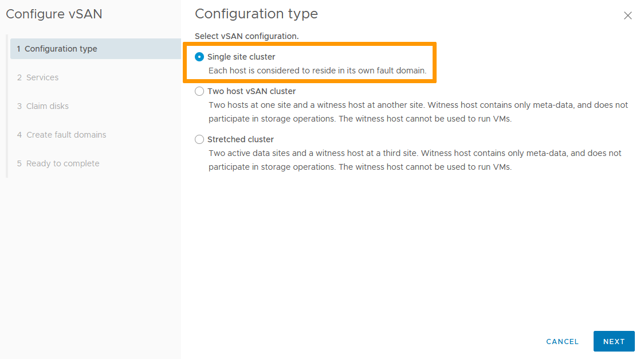644x359 pixels.
Task: Choose the Two host vSAN cluster option
Action: pos(199,91)
